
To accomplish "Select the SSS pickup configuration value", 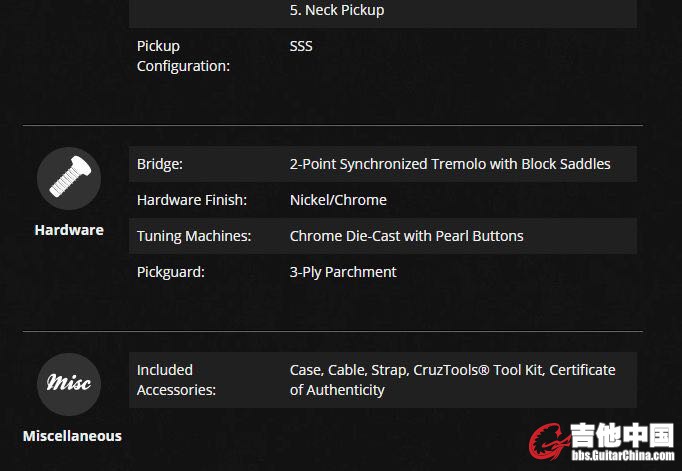I will 301,46.
